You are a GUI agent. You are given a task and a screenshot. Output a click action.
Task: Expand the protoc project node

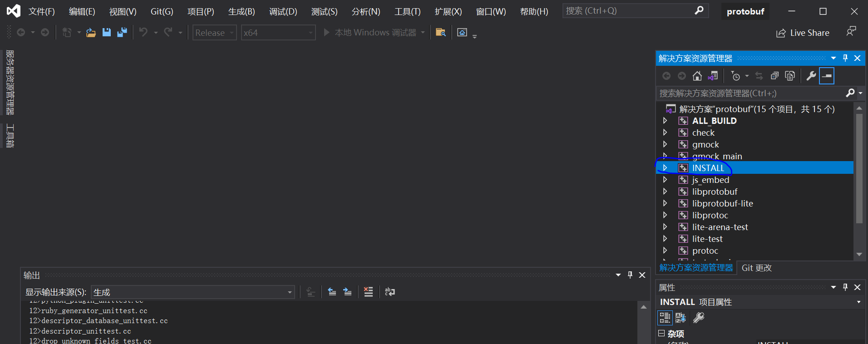(665, 251)
